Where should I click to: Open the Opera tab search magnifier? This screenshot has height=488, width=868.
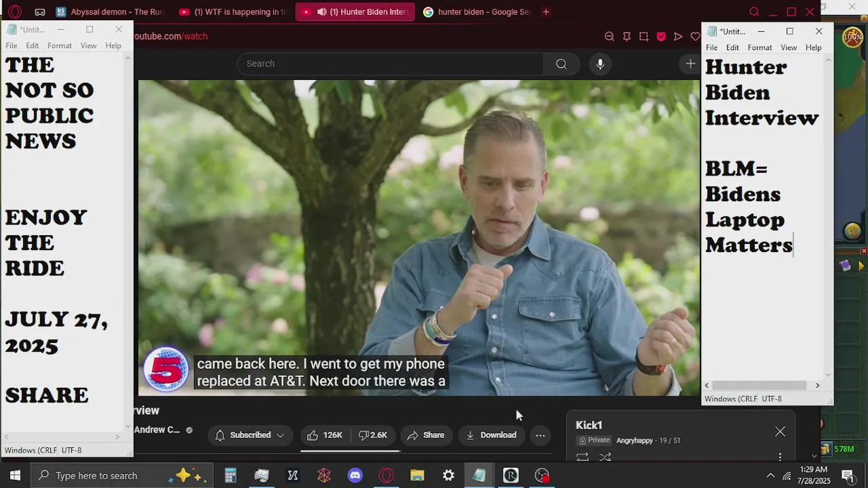[754, 12]
